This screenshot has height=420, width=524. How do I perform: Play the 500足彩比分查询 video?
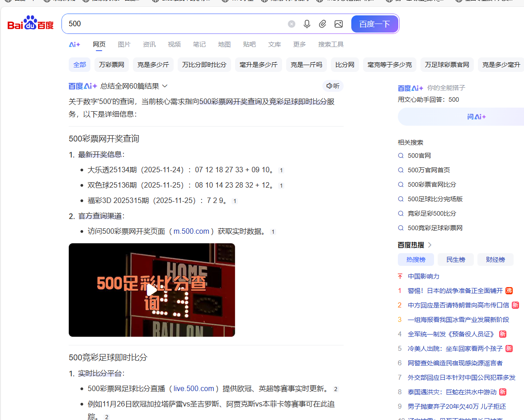coord(152,290)
